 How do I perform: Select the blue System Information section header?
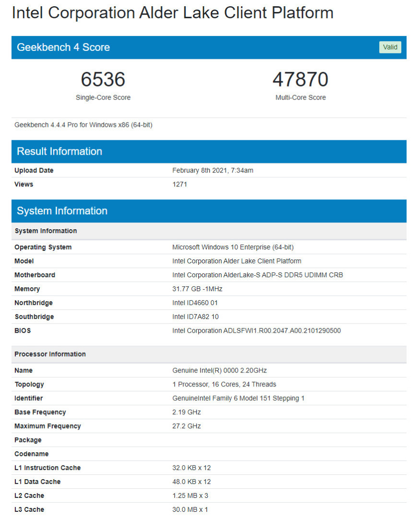pyautogui.click(x=62, y=211)
